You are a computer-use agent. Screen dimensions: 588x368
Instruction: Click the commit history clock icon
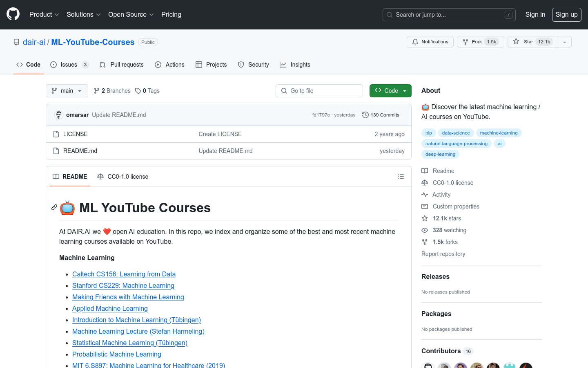pyautogui.click(x=365, y=115)
